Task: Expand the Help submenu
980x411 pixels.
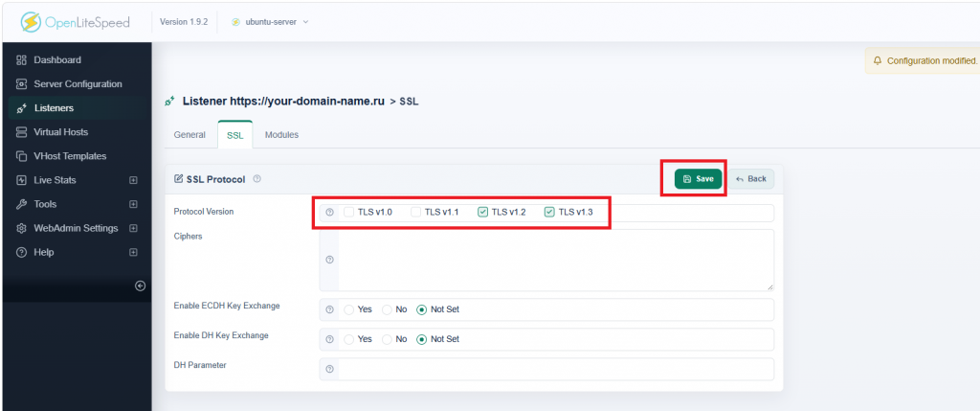Action: tap(133, 252)
